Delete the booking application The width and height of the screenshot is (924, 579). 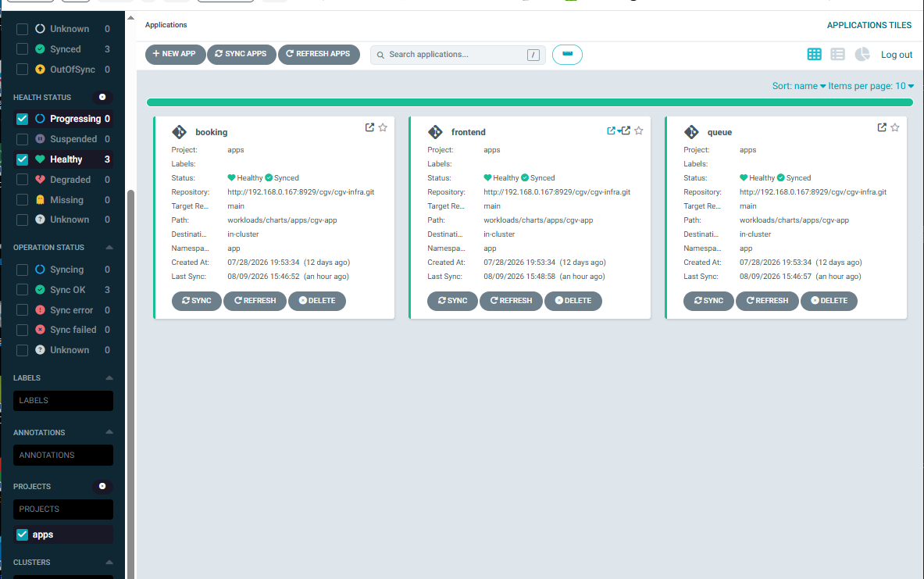[x=317, y=301]
